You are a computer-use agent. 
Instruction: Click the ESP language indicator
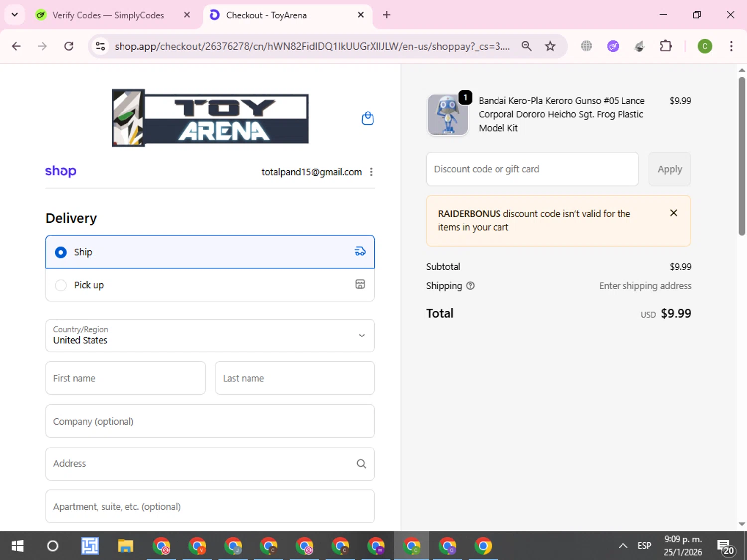click(x=644, y=546)
